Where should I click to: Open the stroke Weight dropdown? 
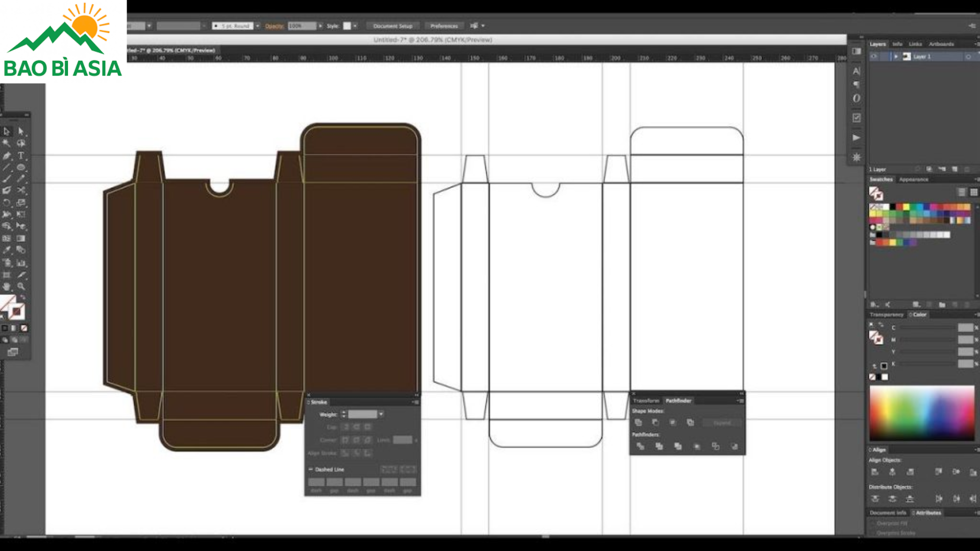point(381,414)
